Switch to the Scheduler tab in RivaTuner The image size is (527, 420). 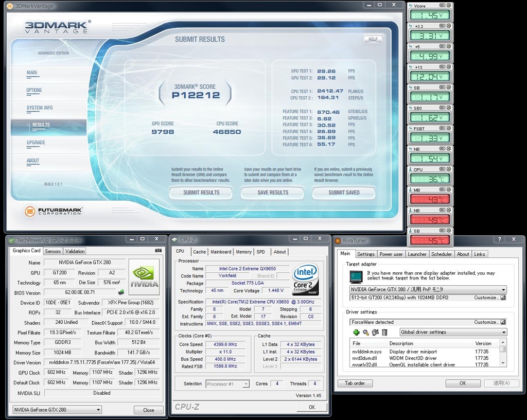pyautogui.click(x=441, y=254)
